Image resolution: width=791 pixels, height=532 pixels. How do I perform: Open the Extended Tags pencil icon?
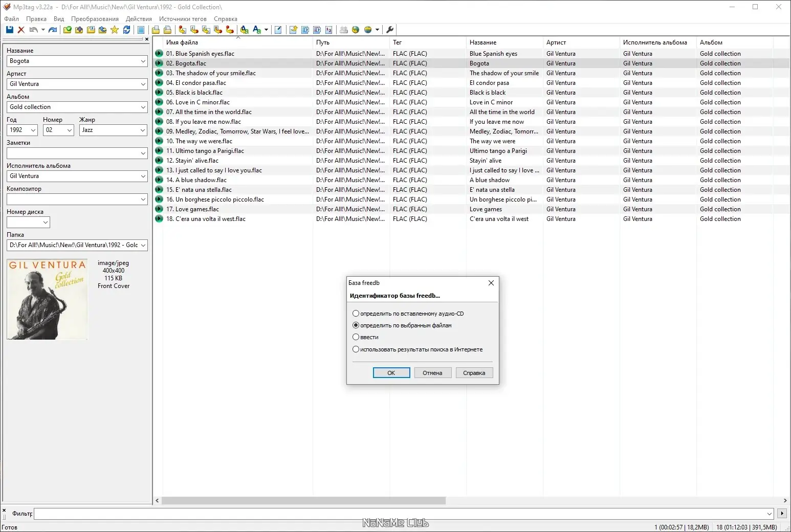278,30
